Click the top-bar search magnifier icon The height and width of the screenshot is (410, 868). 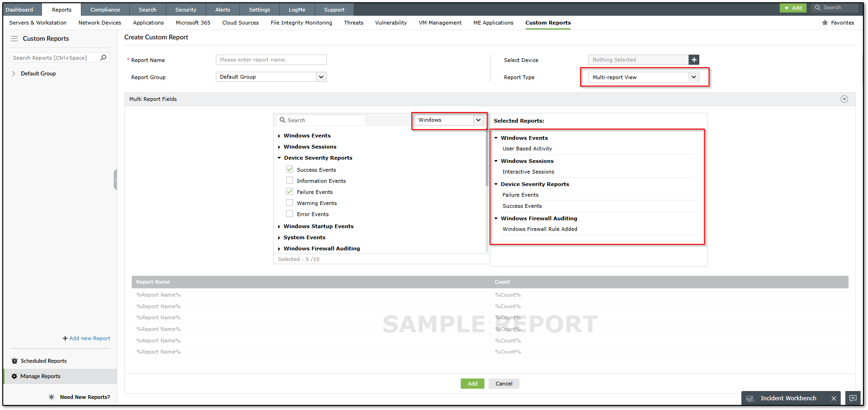click(818, 7)
